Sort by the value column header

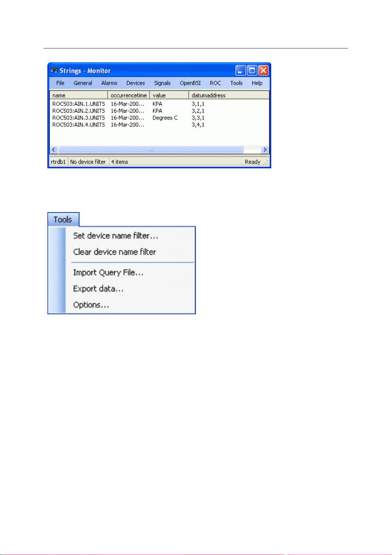pos(169,95)
